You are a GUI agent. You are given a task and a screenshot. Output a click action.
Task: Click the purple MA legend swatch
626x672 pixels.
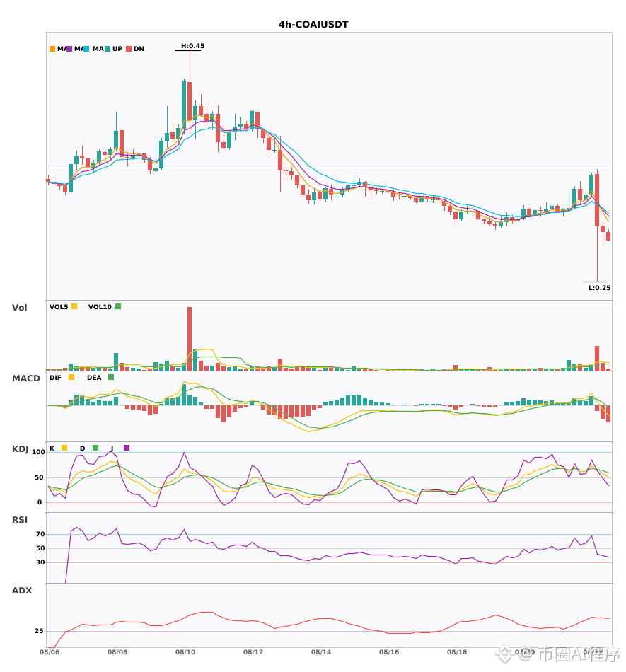tap(69, 49)
